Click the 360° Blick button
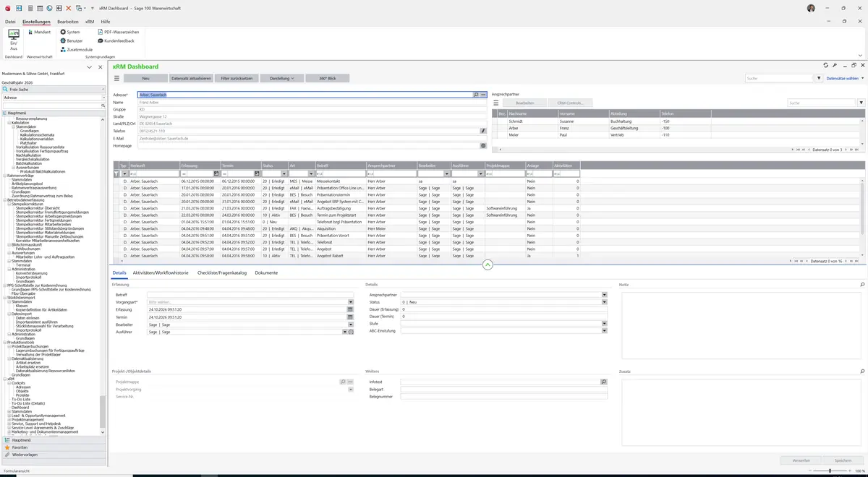Screen dimensions: 868x477 [327, 78]
